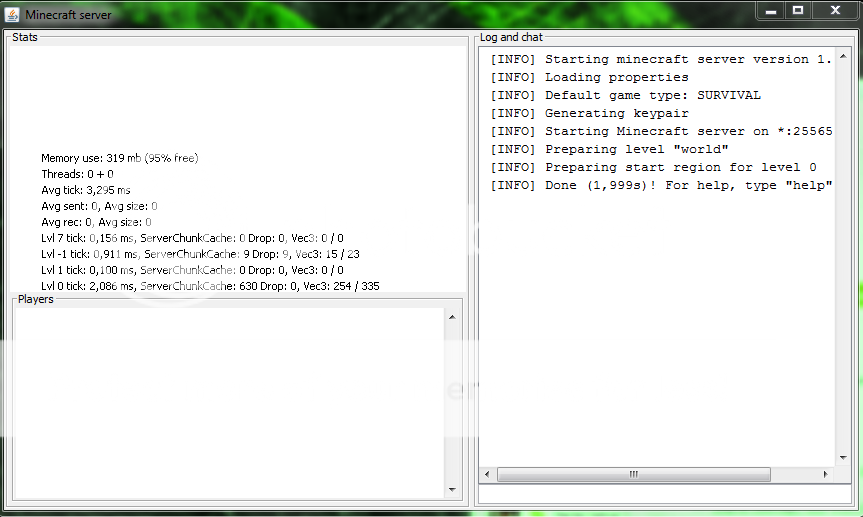The height and width of the screenshot is (517, 863).
Task: Click the log's horizontal scrollbar thumb
Action: [x=633, y=474]
